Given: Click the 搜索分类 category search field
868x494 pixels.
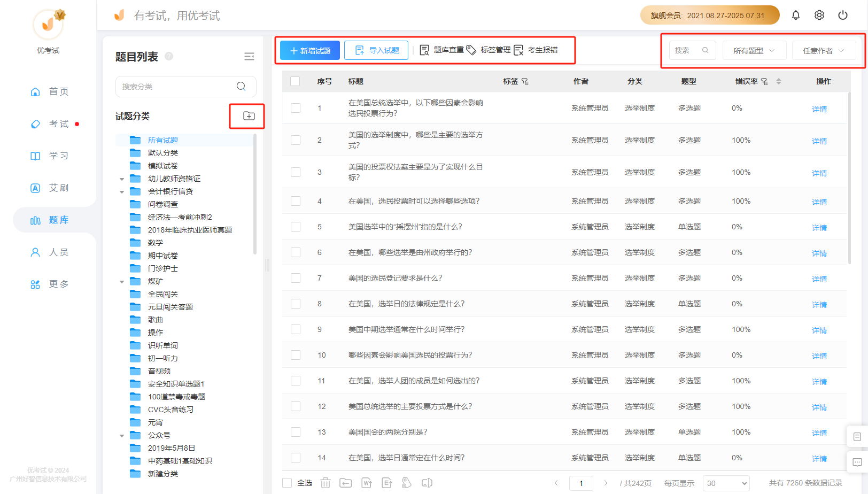Looking at the screenshot, I should 185,86.
